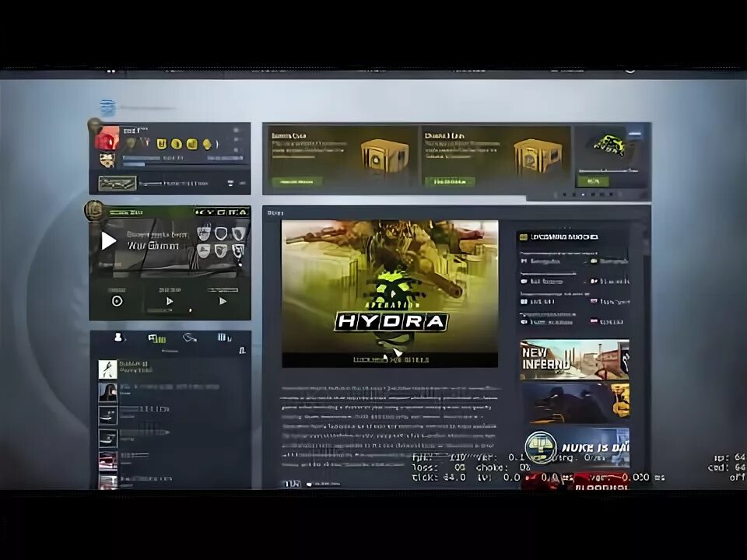Click the green button under the first case offer
Image resolution: width=747 pixels, height=560 pixels.
pyautogui.click(x=296, y=182)
